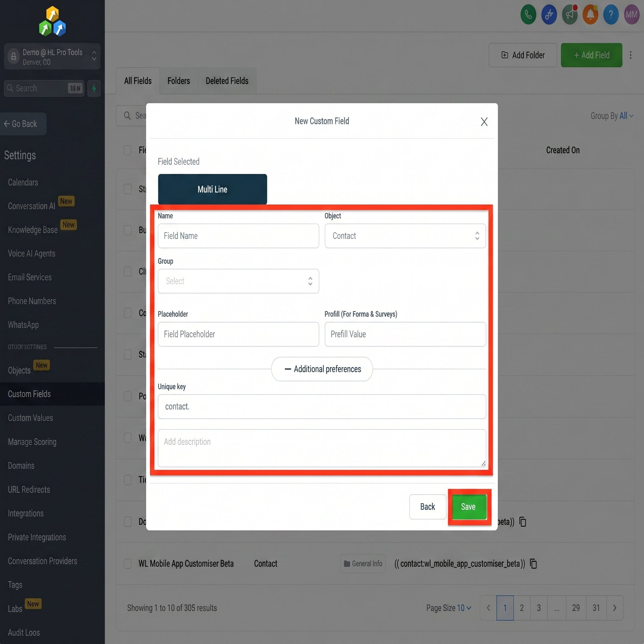Viewport: 644px width, 644px height.
Task: Click the green Add Field button
Action: click(591, 55)
